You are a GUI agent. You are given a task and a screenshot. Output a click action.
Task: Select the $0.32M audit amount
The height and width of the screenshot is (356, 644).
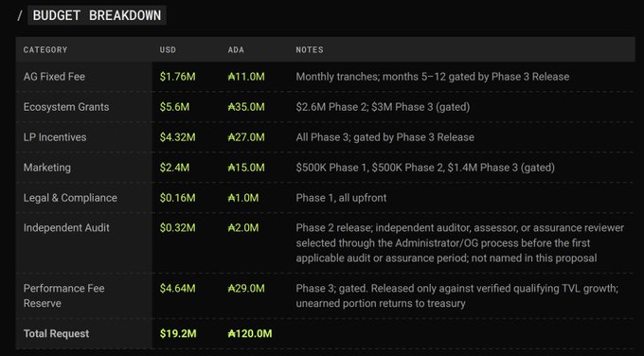click(x=177, y=228)
